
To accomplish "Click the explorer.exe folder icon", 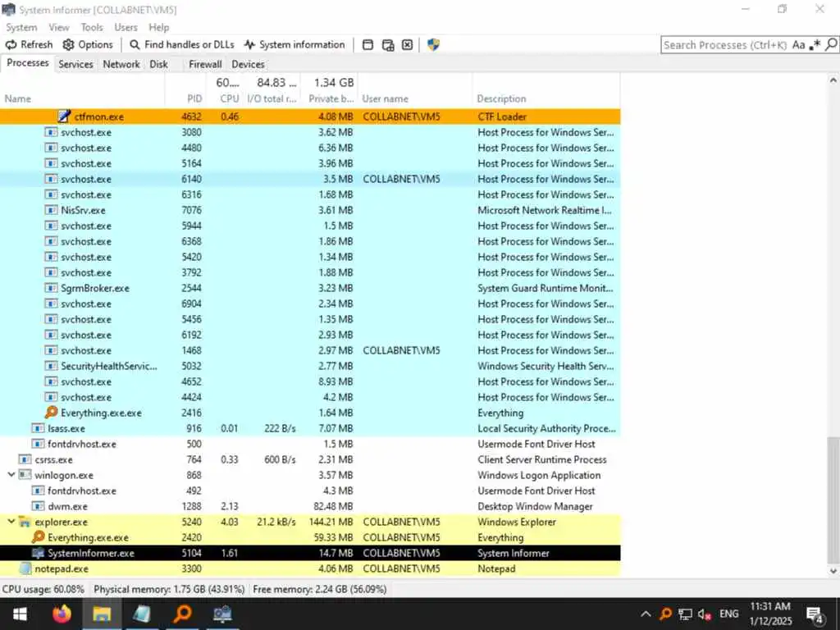I will tap(25, 521).
